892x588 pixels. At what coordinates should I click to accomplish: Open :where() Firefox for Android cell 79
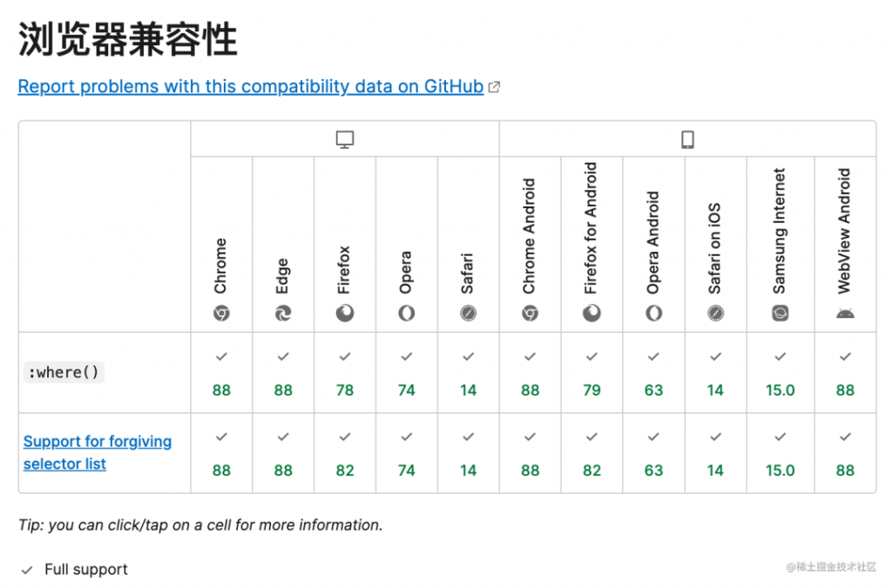coord(591,373)
